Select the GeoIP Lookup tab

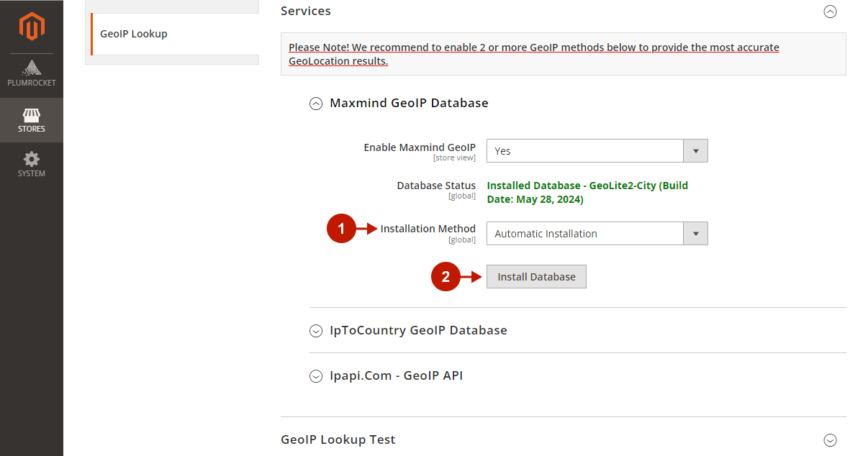pyautogui.click(x=174, y=34)
